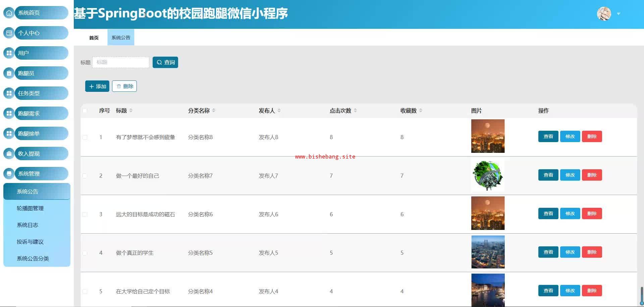Select checkbox for row 在大学给自己定个目标
The image size is (644, 307).
pos(85,292)
